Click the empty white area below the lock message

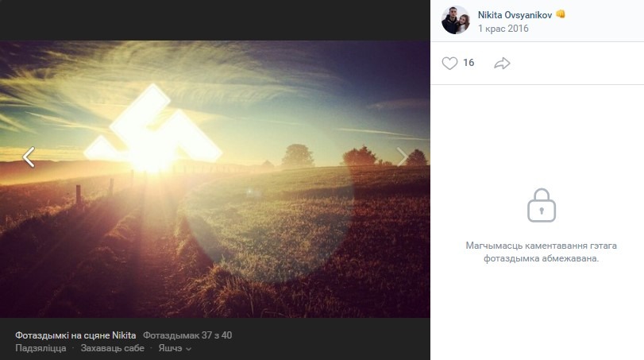(x=537, y=318)
